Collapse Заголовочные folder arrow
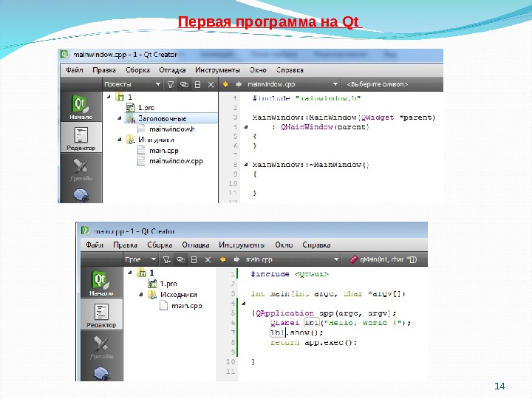Viewport: 532px width, 399px height. (x=120, y=118)
